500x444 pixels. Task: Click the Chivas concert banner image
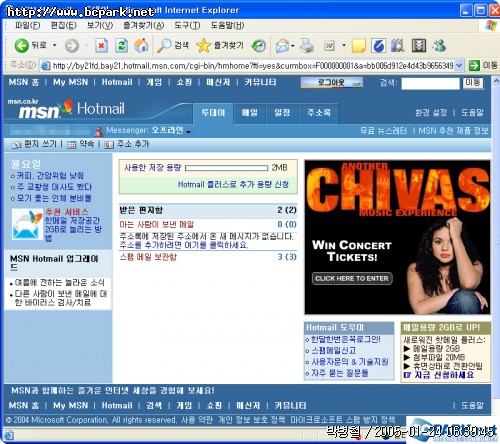[x=397, y=237]
